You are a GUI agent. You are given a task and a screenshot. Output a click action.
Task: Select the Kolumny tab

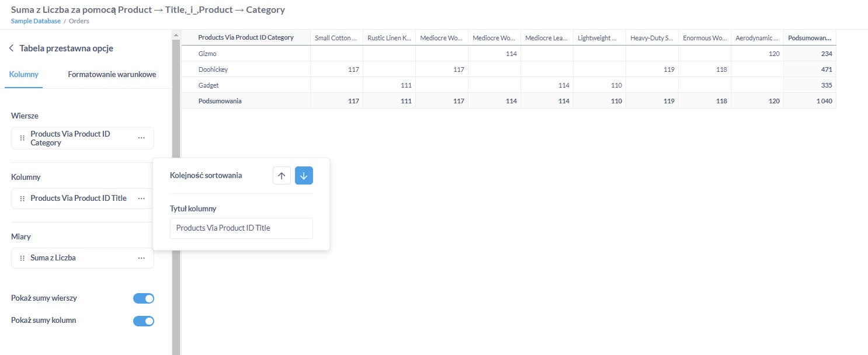pos(23,74)
